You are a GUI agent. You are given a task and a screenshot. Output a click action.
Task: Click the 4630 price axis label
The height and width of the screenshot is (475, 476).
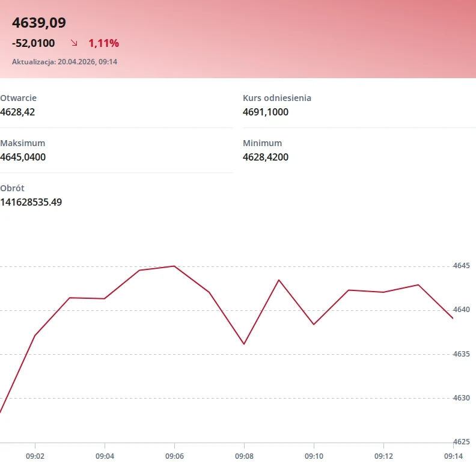pos(462,398)
